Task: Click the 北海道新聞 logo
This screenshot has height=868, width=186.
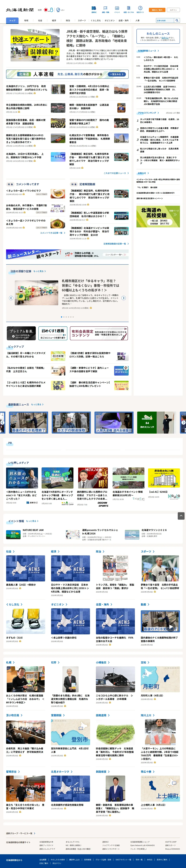Action: pos(20,10)
